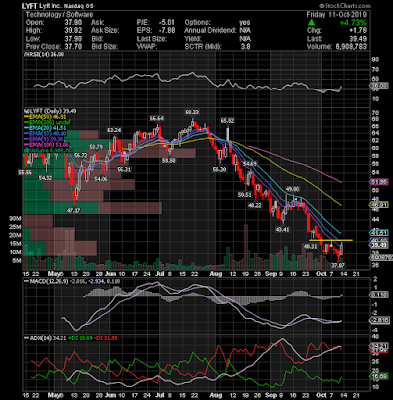Click the 30M volume axis label
This screenshot has width=393, height=400.
pyautogui.click(x=15, y=219)
